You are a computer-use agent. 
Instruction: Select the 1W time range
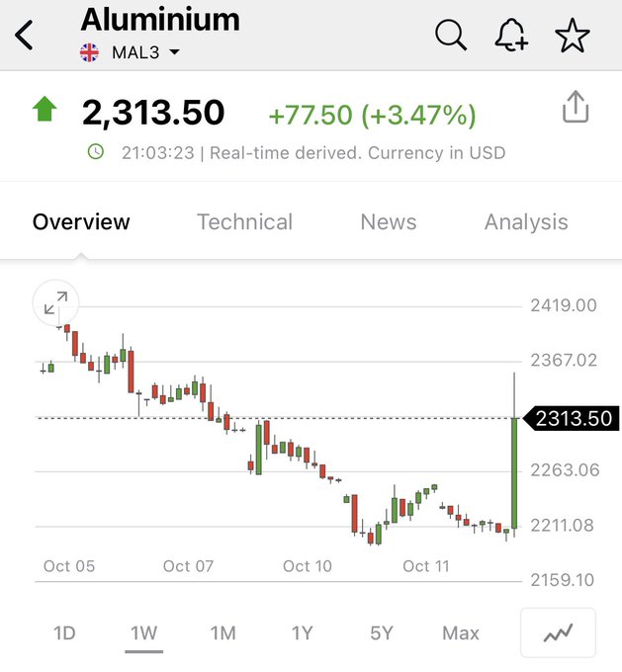(x=144, y=633)
